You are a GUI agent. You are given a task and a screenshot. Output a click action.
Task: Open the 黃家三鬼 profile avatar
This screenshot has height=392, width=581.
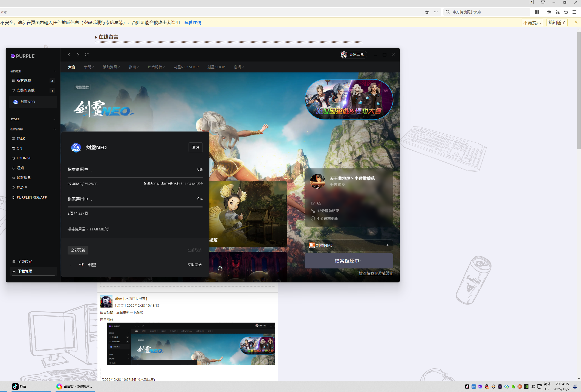[x=344, y=55]
